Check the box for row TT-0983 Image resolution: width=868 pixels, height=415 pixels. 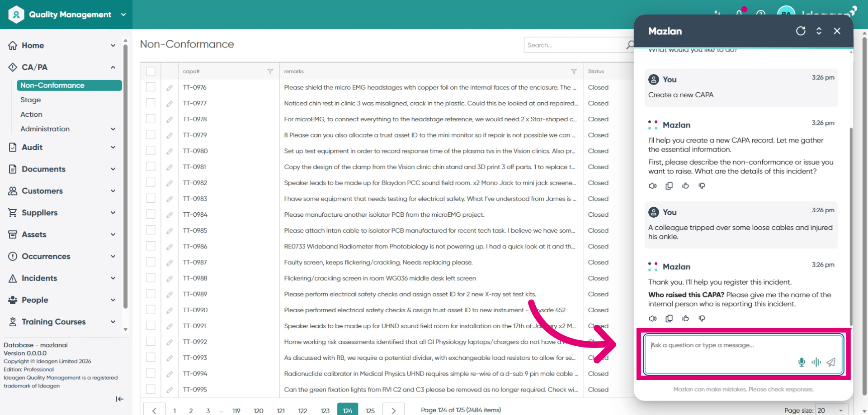click(151, 198)
